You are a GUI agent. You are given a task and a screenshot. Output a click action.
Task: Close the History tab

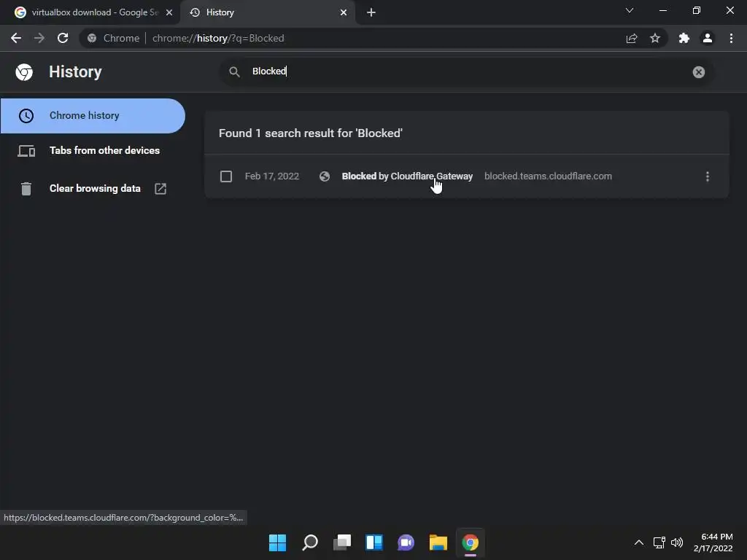[x=344, y=12]
